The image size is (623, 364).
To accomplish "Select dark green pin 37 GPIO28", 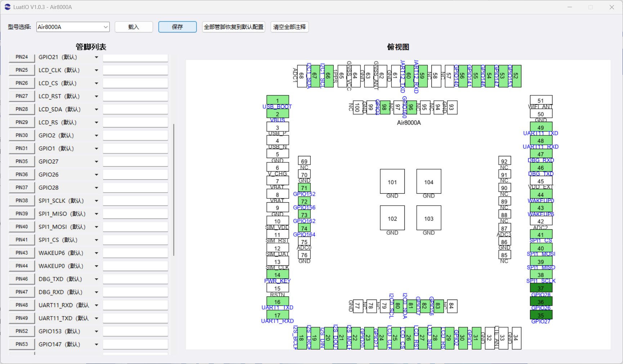I will point(541,288).
